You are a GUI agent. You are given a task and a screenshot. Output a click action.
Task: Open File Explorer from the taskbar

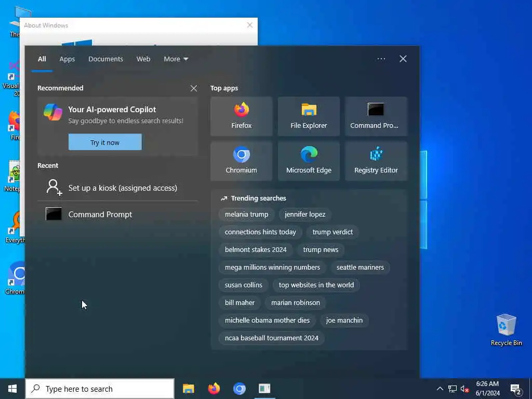pos(188,389)
